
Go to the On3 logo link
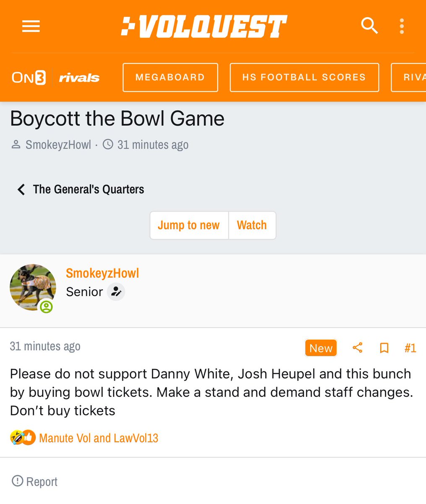pos(29,78)
